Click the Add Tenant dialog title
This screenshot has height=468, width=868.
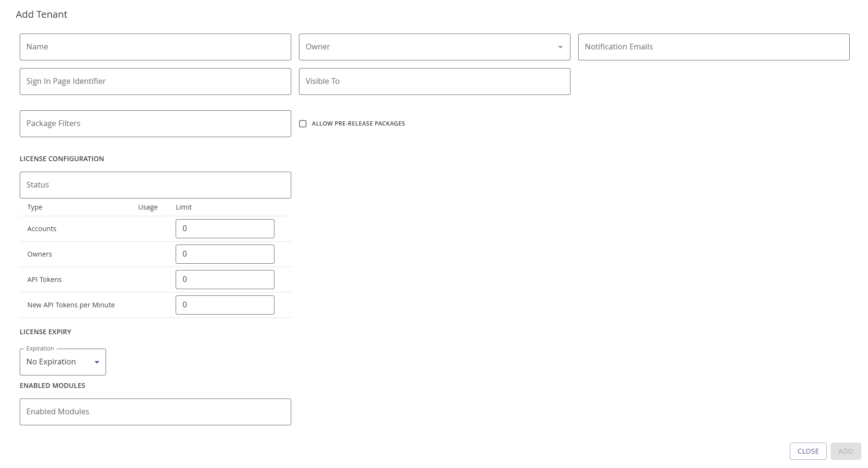click(42, 14)
